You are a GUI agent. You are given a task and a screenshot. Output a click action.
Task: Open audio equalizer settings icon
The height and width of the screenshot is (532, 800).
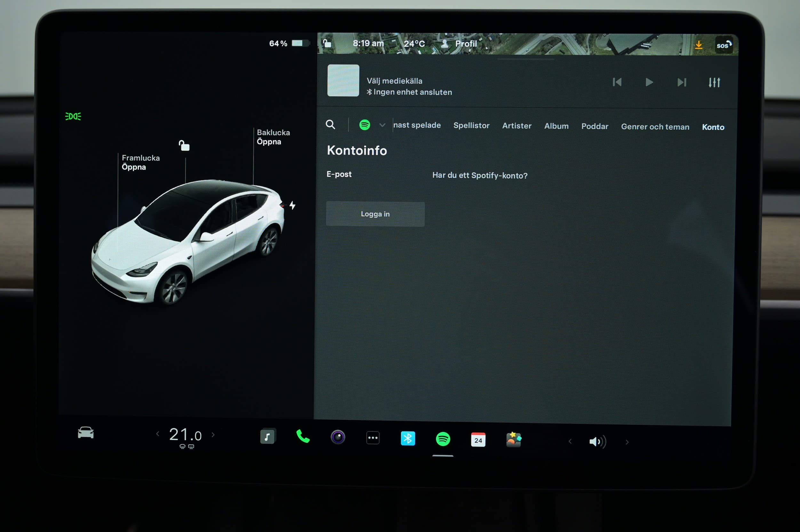pos(714,83)
